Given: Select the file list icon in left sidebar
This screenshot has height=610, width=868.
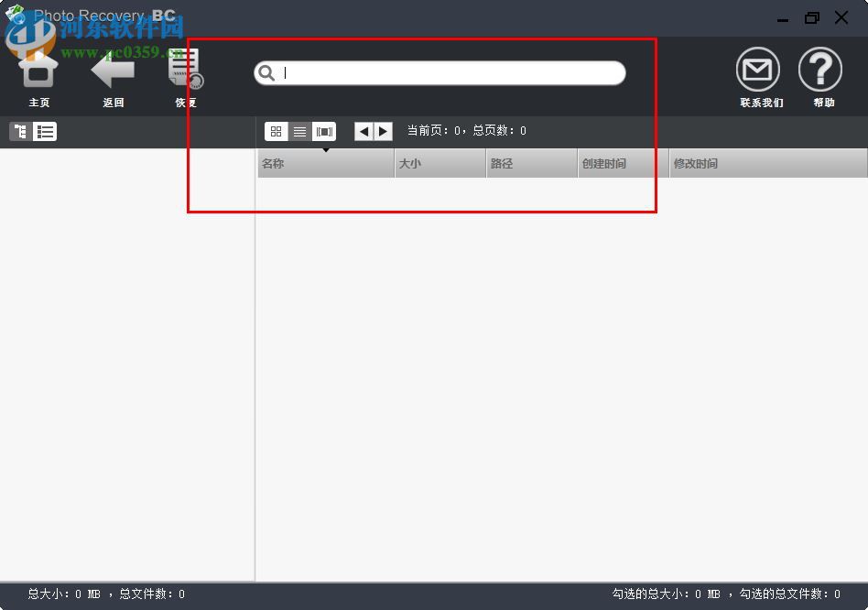Looking at the screenshot, I should [44, 131].
